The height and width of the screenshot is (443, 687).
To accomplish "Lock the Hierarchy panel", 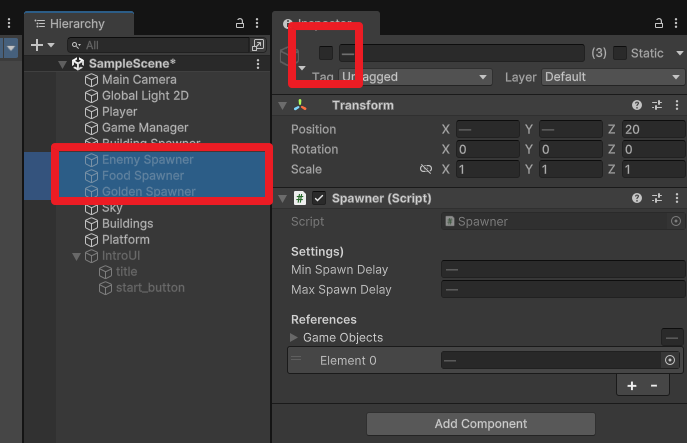I will coord(240,23).
